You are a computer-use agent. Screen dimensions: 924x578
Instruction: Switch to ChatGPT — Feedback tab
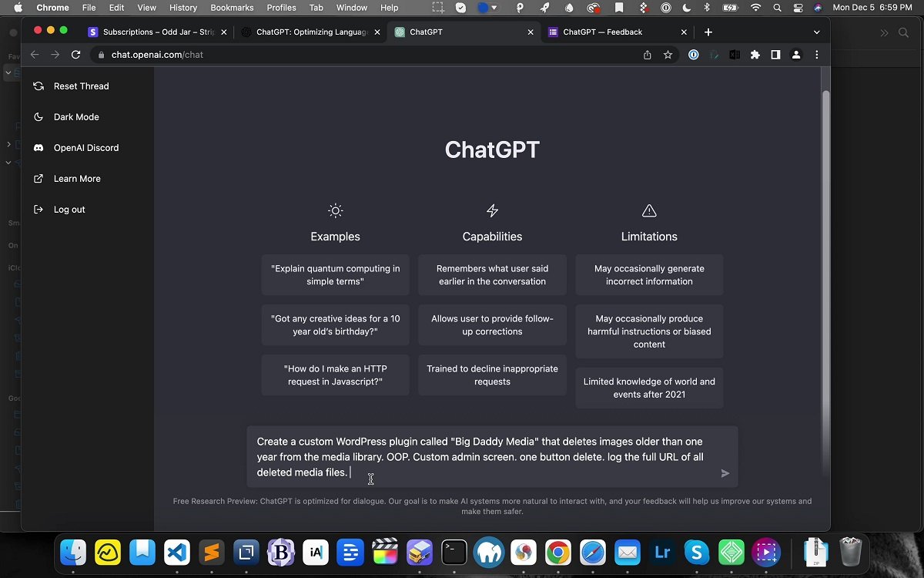[x=608, y=32]
